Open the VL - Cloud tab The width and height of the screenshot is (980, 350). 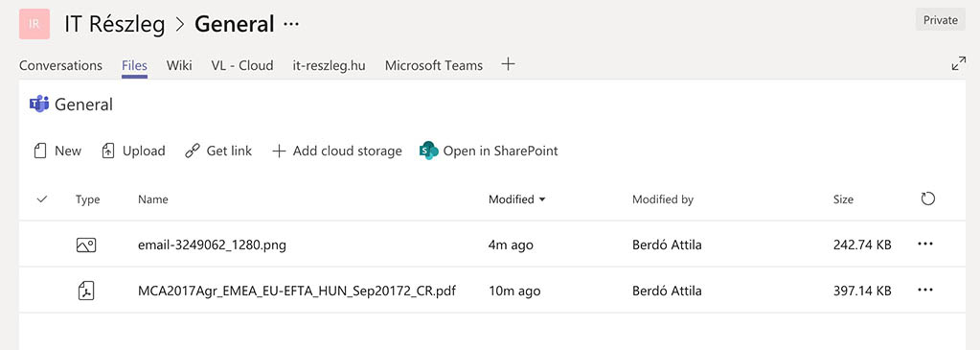click(x=242, y=65)
